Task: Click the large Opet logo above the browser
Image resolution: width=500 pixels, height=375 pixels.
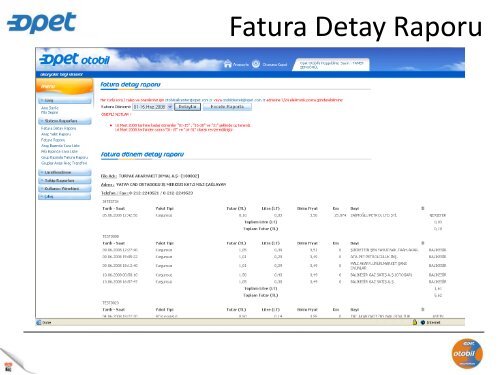Action: coord(41,23)
